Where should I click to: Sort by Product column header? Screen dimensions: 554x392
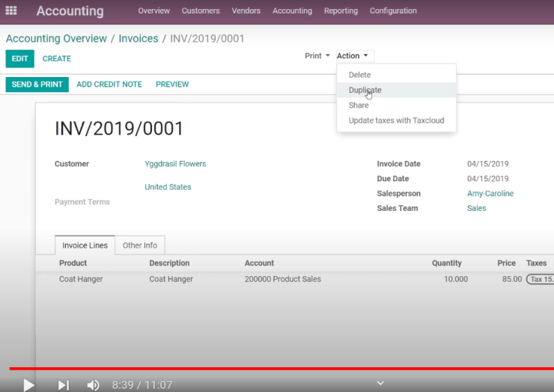click(73, 263)
